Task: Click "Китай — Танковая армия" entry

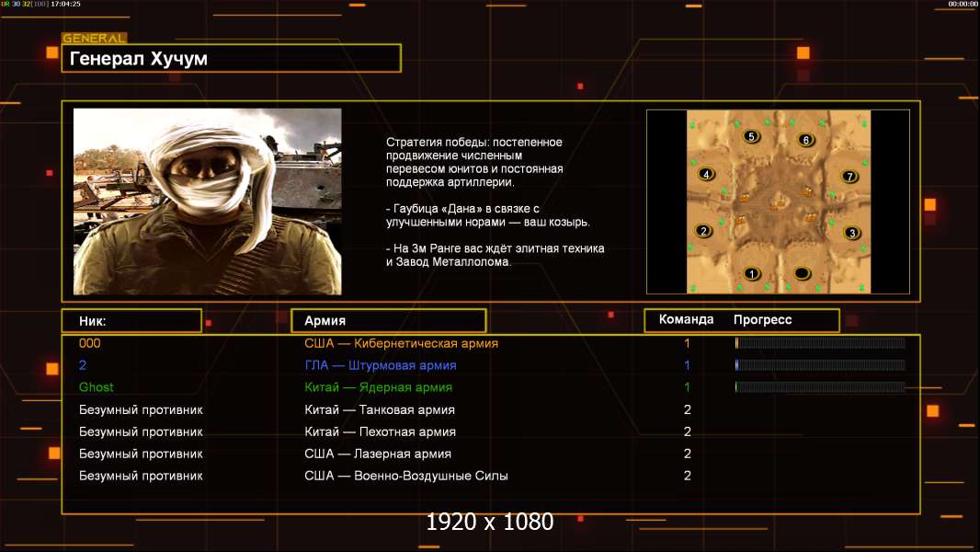Action: click(x=380, y=409)
